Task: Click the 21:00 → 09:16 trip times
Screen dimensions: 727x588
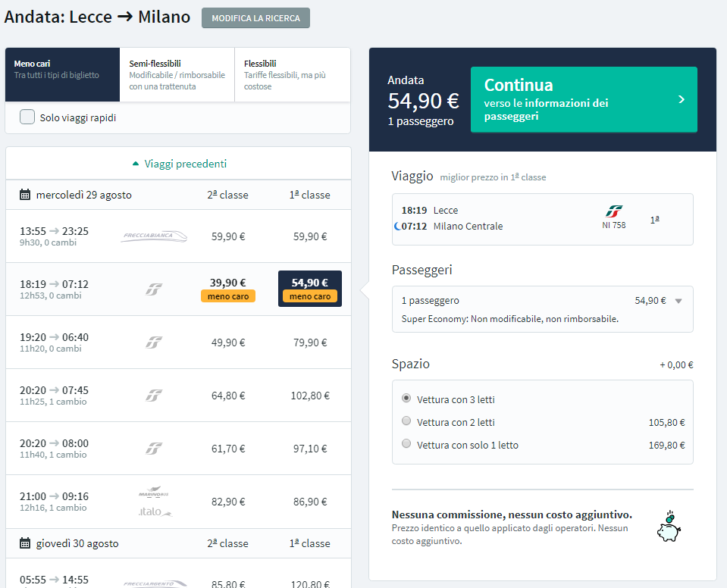Action: (x=54, y=496)
